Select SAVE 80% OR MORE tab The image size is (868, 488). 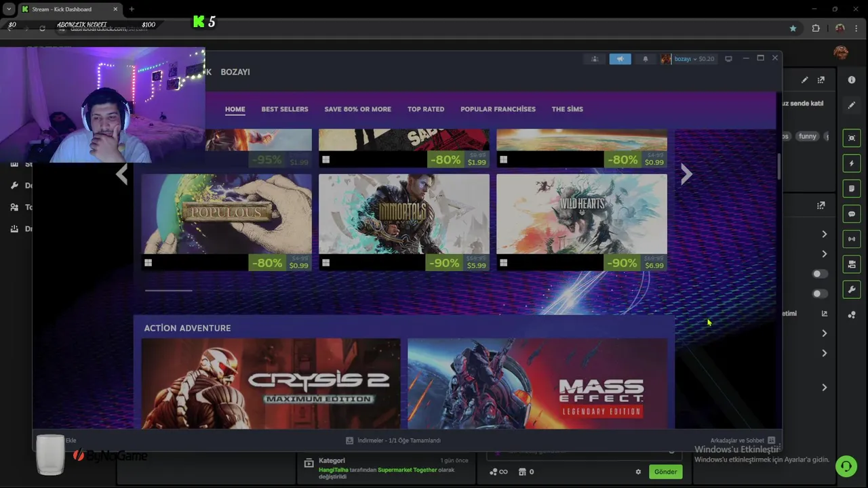[x=357, y=109]
